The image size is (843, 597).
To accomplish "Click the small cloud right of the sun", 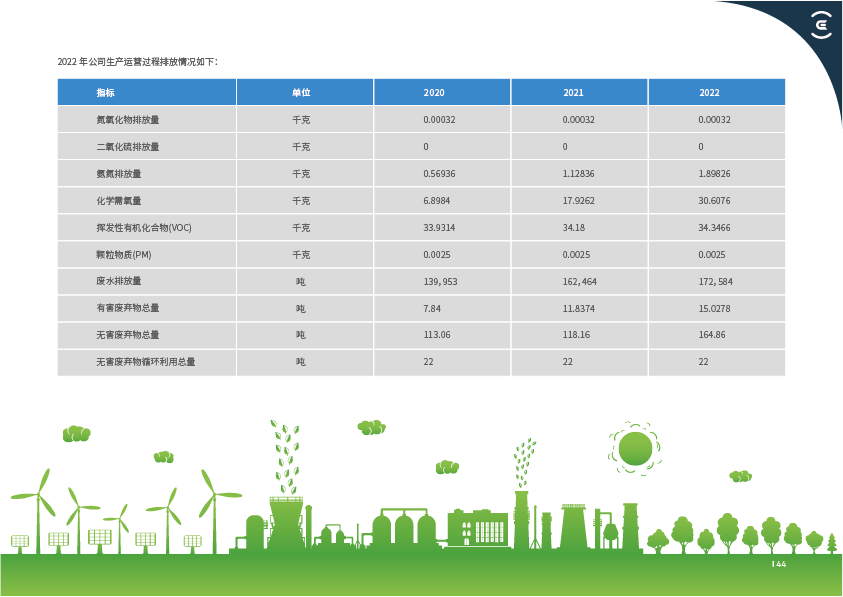I will (740, 477).
